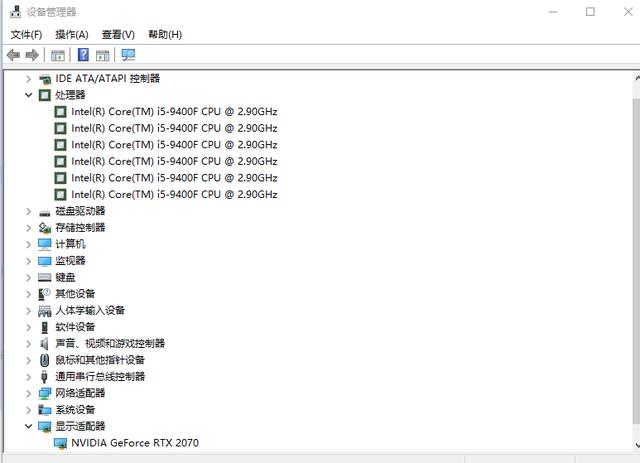Image resolution: width=640 pixels, height=463 pixels.
Task: Expand the 磁盘驱动器 node
Action: 29,211
